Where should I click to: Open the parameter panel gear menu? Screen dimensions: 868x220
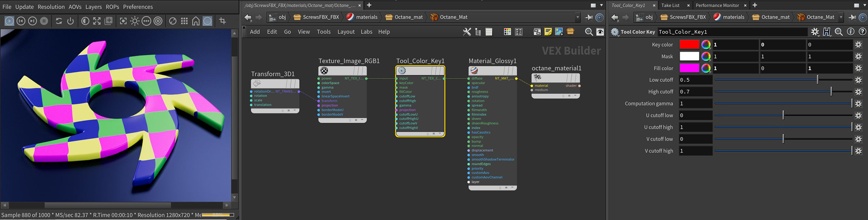815,32
